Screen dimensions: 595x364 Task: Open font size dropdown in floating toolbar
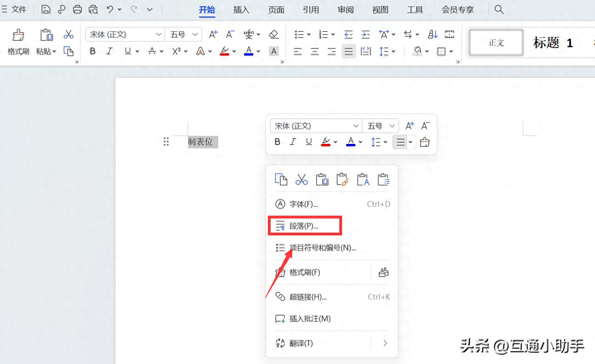392,126
